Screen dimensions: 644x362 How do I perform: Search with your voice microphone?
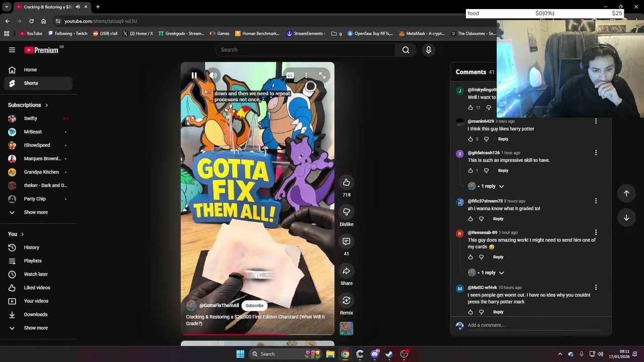click(429, 50)
